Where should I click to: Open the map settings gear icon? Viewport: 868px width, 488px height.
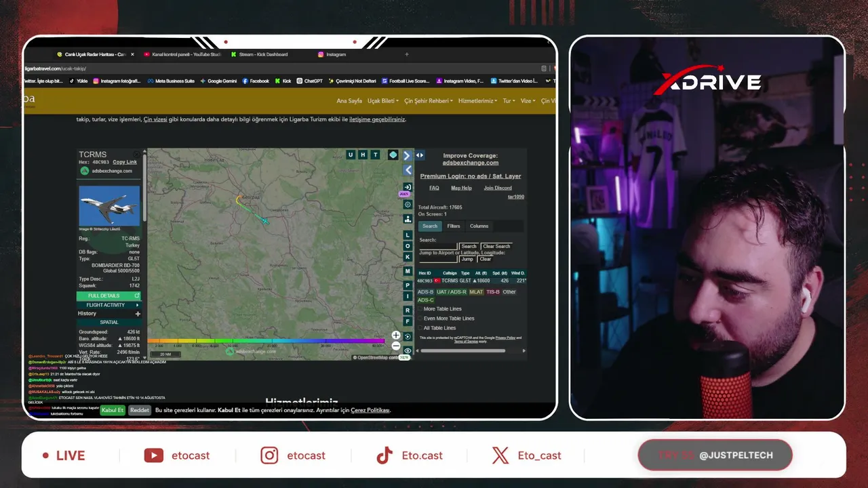coord(408,204)
